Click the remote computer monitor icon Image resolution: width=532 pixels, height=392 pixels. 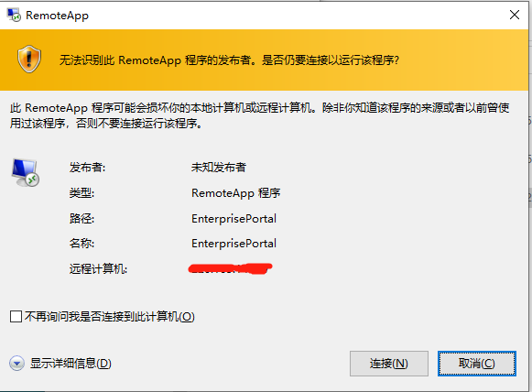pyautogui.click(x=26, y=173)
